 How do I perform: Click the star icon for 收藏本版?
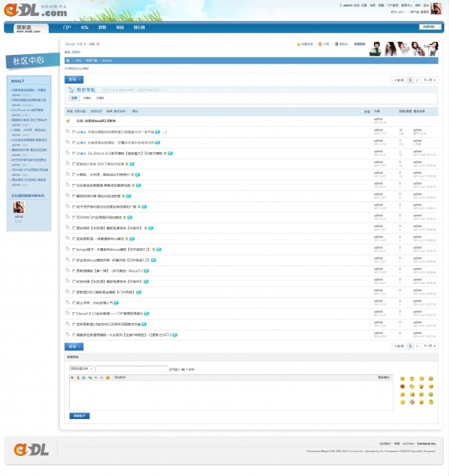point(298,44)
